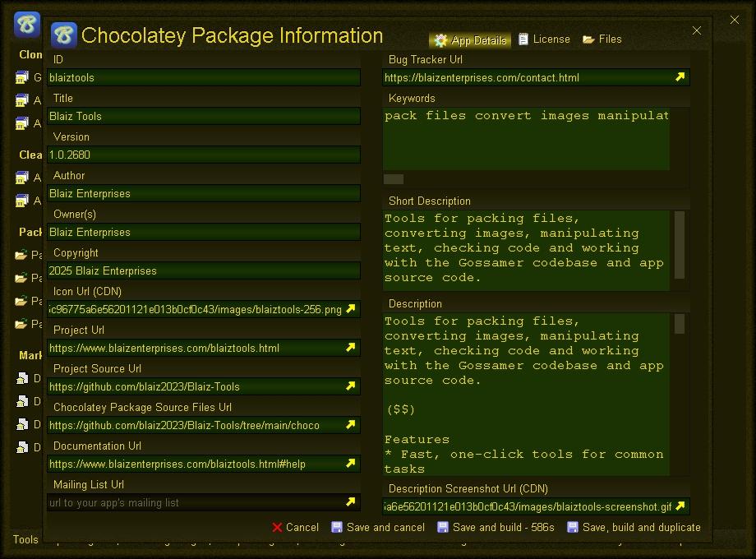The image size is (756, 559).
Task: Click the Keywords horizontal scrollbar thumb
Action: coord(394,179)
